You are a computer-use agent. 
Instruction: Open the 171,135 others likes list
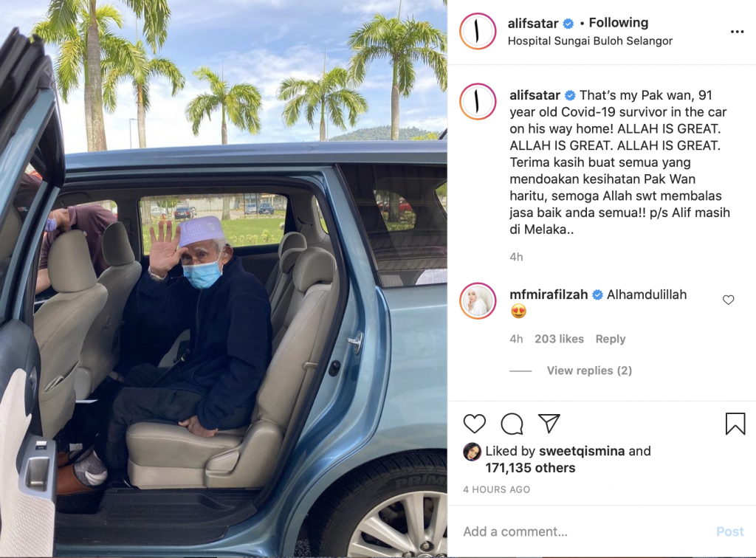pyautogui.click(x=530, y=468)
